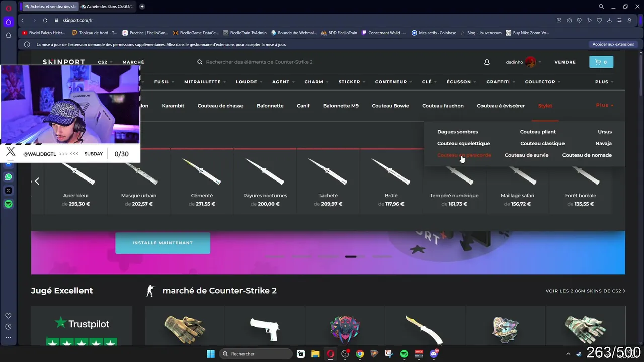Open the PLUS menu in category bar
This screenshot has height=362, width=644.
pos(604,82)
